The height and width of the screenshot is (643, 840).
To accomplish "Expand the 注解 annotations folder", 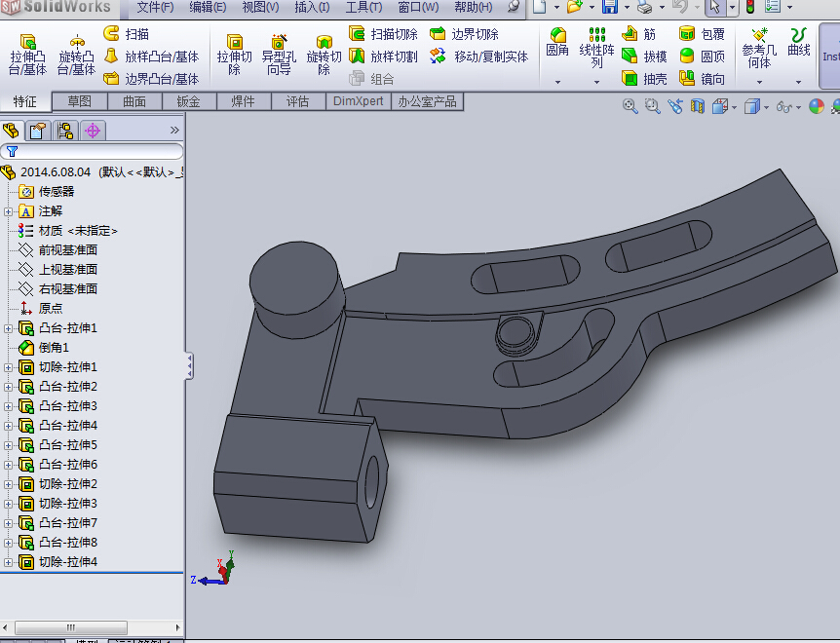I will 9,211.
